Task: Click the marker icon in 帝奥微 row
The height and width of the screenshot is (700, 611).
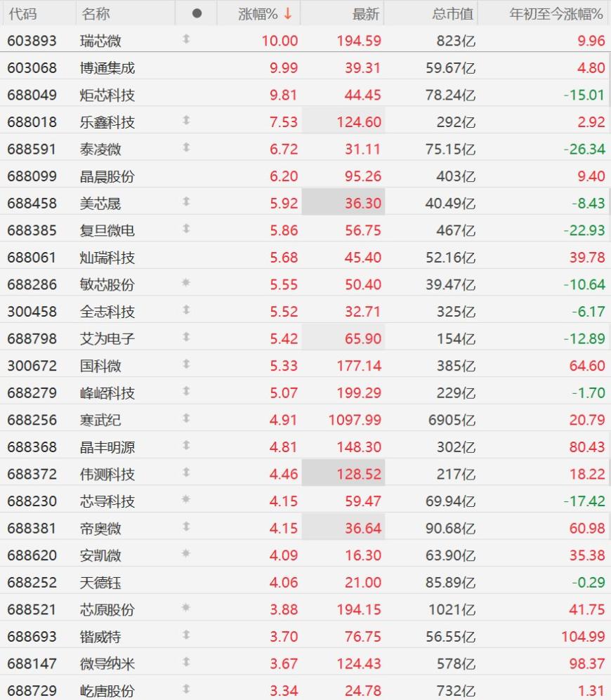Action: tap(186, 527)
